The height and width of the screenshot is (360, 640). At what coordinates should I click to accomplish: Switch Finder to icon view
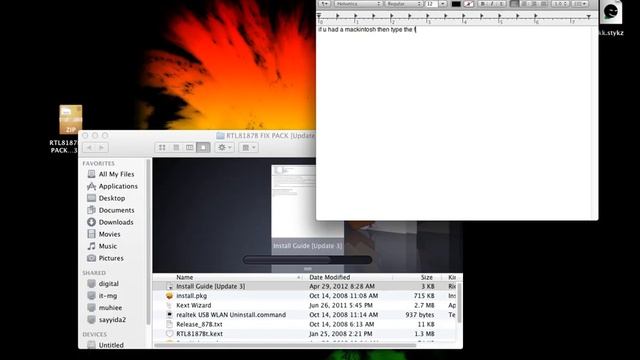click(162, 147)
